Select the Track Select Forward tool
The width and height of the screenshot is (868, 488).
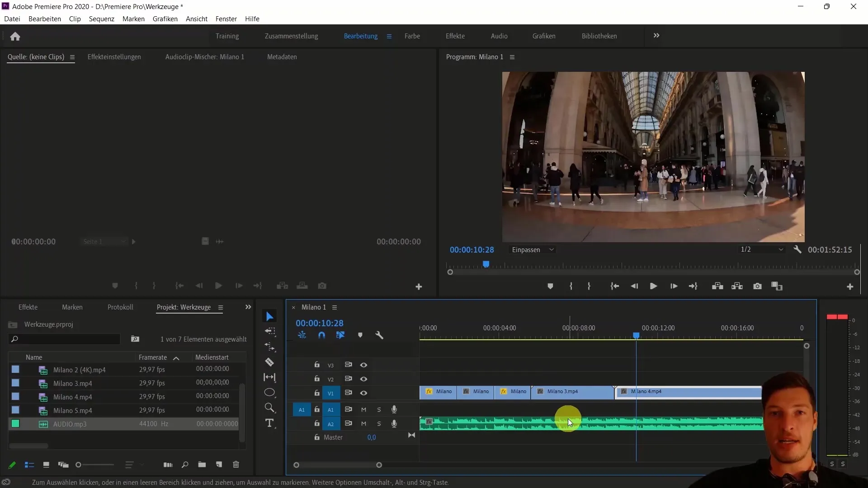(270, 331)
